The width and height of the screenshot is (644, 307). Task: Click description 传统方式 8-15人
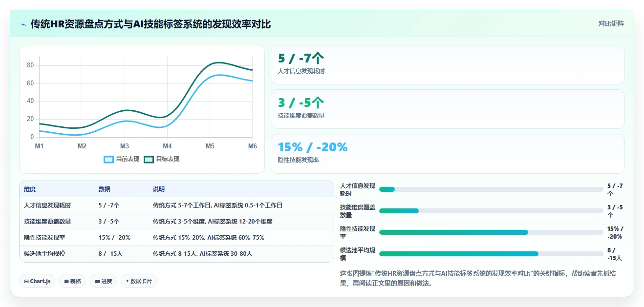click(x=203, y=254)
